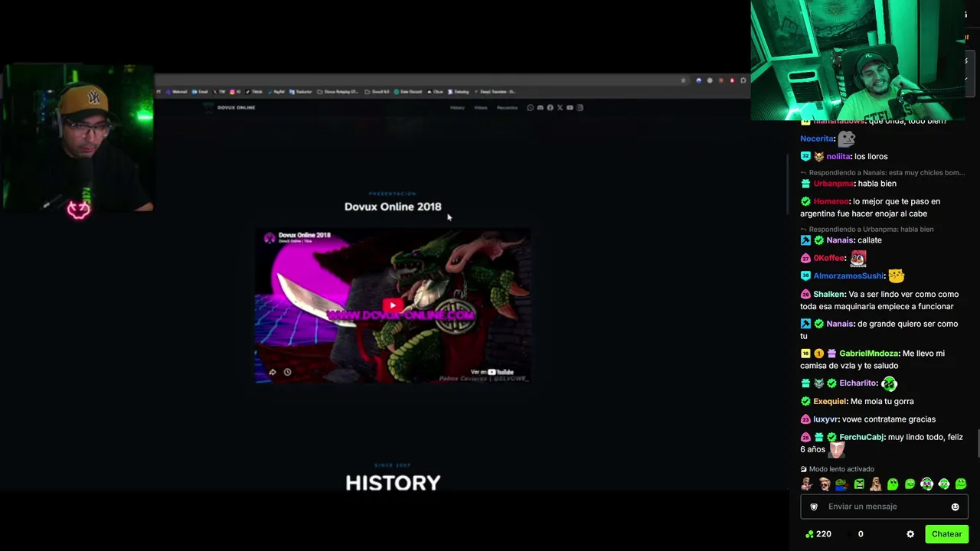
Task: Click the YouTube icon in the navbar
Action: click(570, 108)
